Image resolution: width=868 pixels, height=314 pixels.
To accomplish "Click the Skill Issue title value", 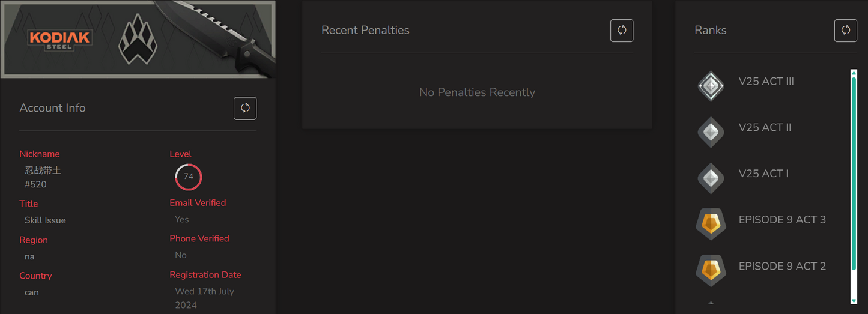I will pos(45,220).
